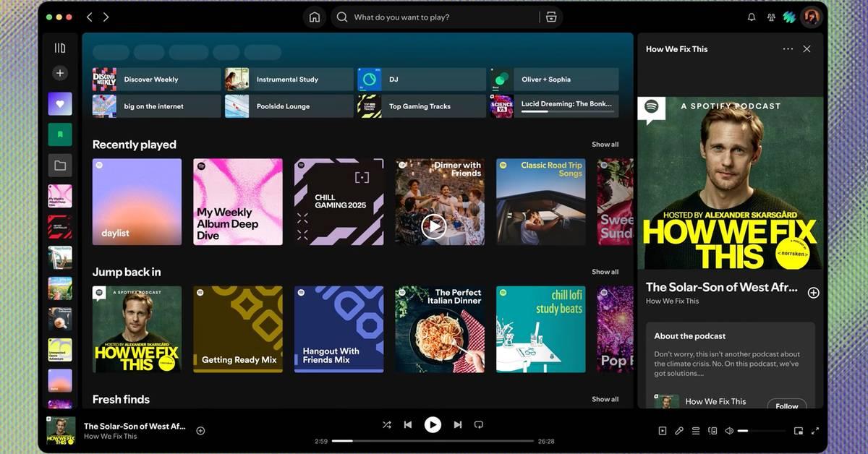The height and width of the screenshot is (454, 868).
Task: Show lyrics with the microphone icon
Action: (x=678, y=431)
